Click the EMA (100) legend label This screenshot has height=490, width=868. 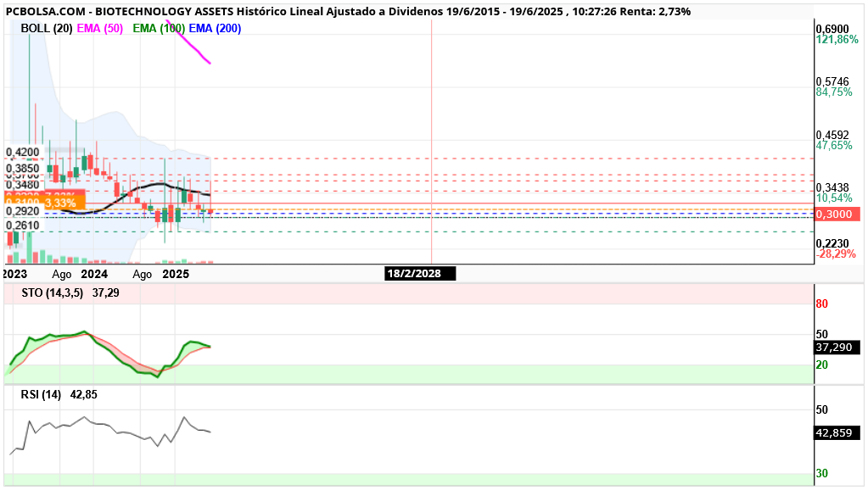(x=159, y=28)
